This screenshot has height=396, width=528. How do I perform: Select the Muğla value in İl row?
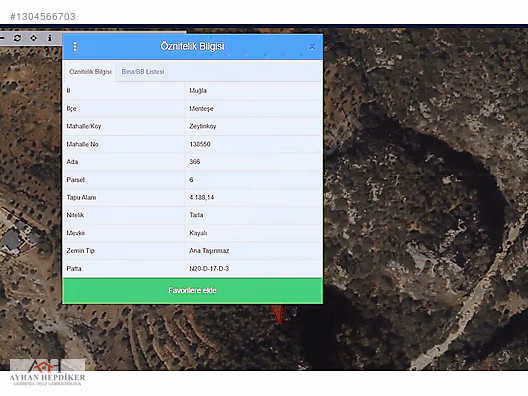click(198, 91)
